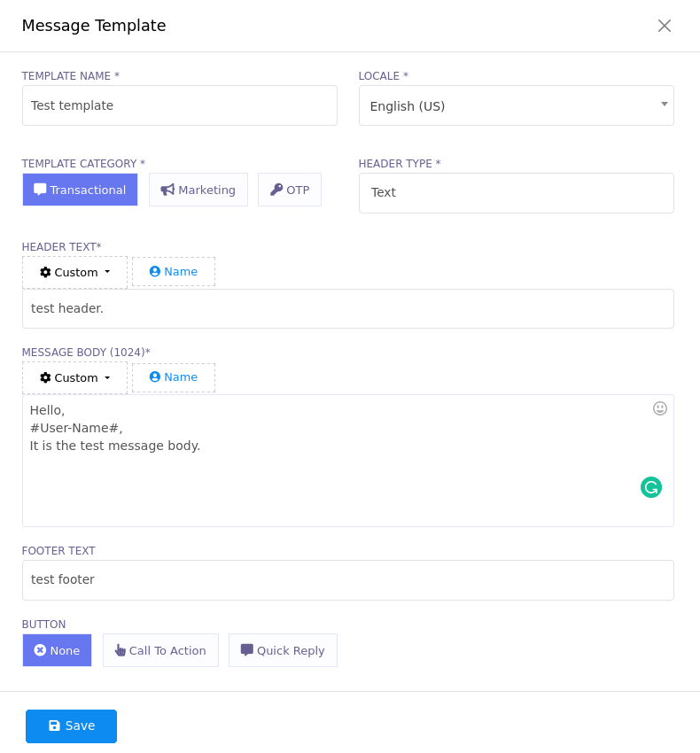Select the Marketing template category
Screen dimensions: 700x753
coord(198,189)
